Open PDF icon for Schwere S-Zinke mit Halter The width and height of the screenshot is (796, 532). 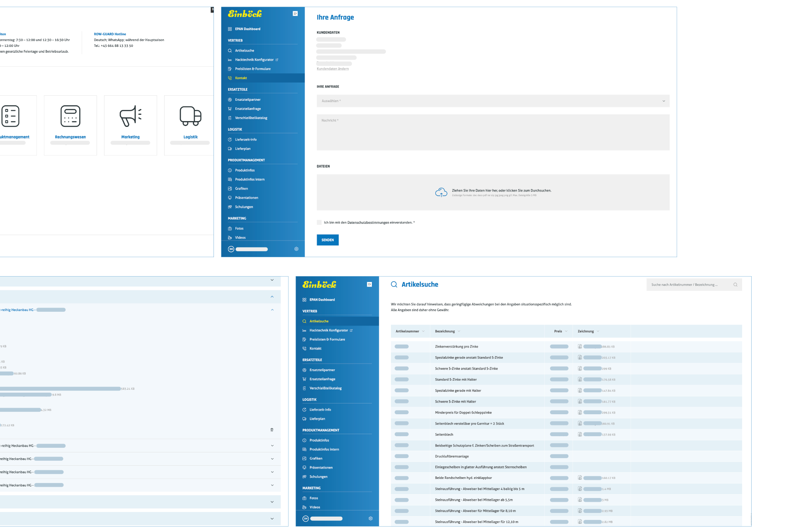point(580,401)
